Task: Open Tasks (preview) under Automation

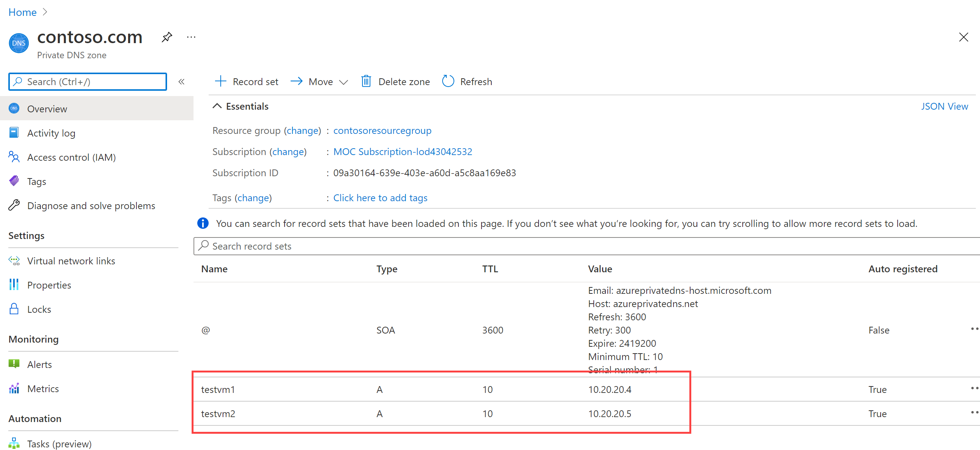Action: (x=59, y=443)
